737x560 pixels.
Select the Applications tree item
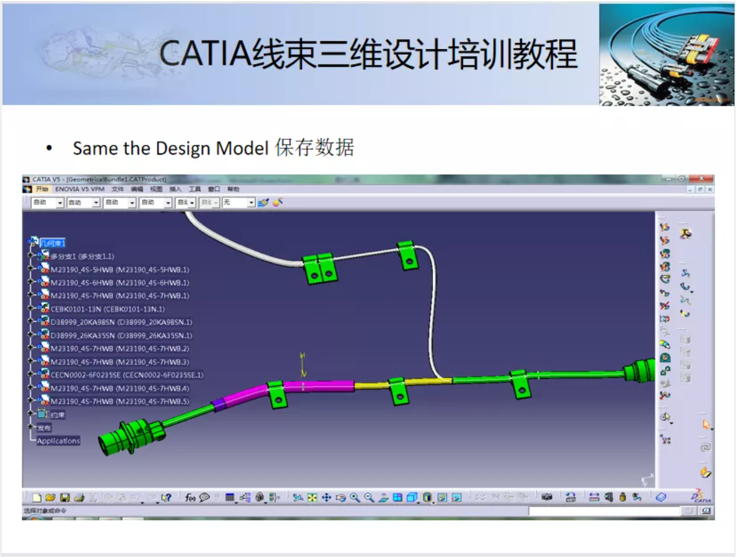[x=58, y=441]
